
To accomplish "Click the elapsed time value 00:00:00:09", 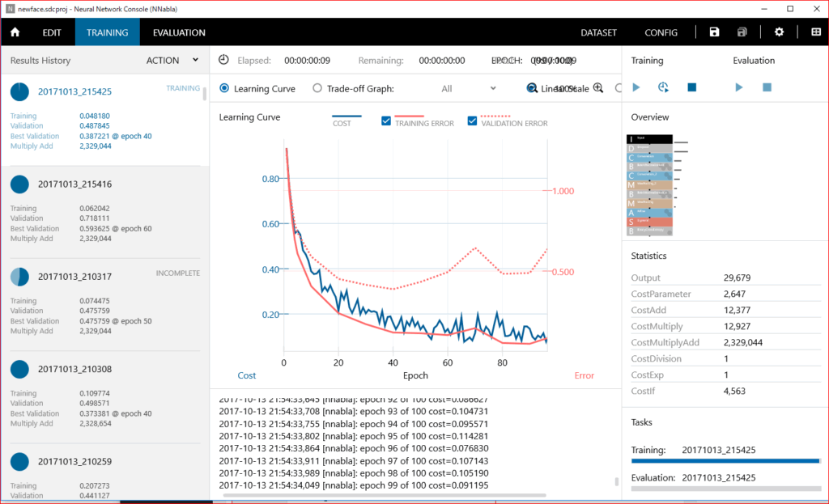I will [307, 60].
